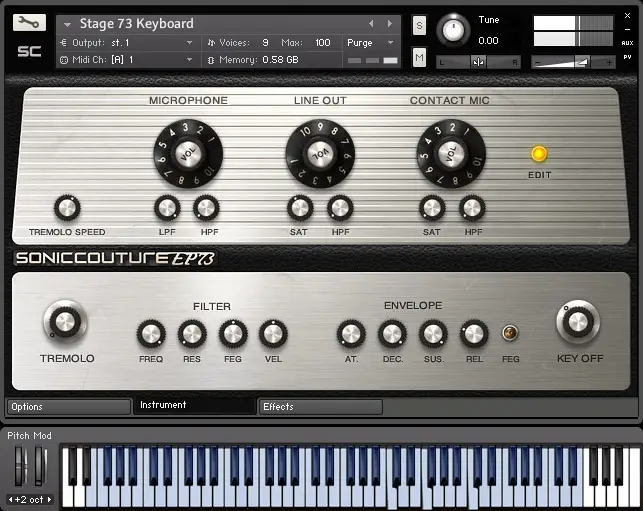Screen dimensions: 643x511
Task: Switch to the Effects tab
Action: coord(320,407)
